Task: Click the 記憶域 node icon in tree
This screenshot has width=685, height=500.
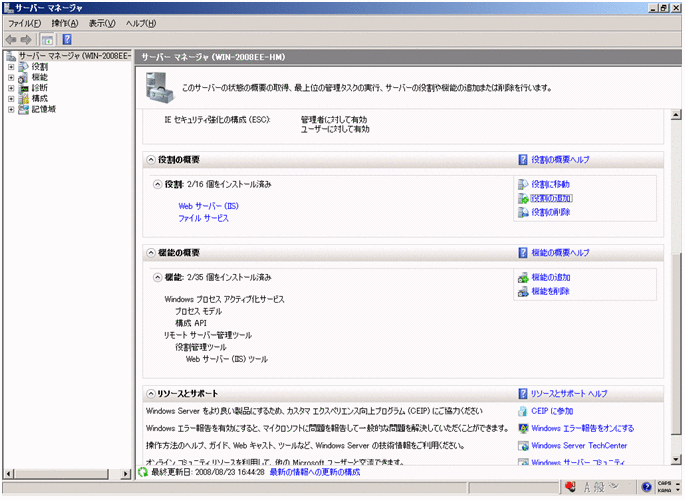Action: pyautogui.click(x=24, y=109)
